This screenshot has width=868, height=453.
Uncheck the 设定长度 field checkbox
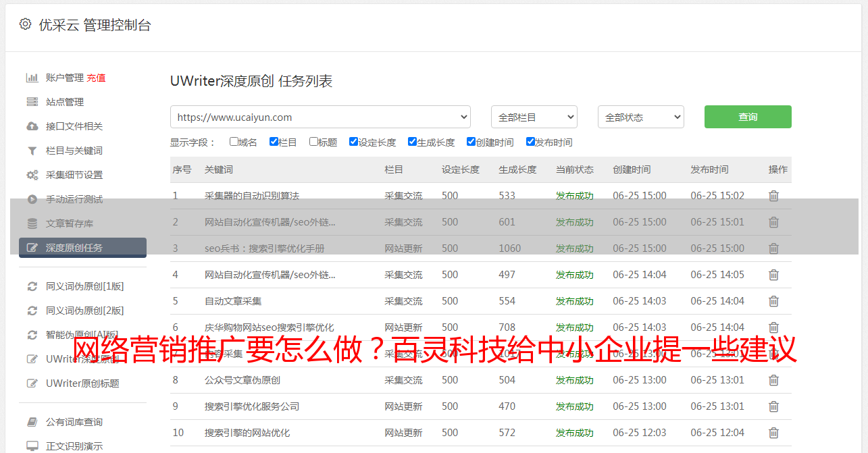353,142
